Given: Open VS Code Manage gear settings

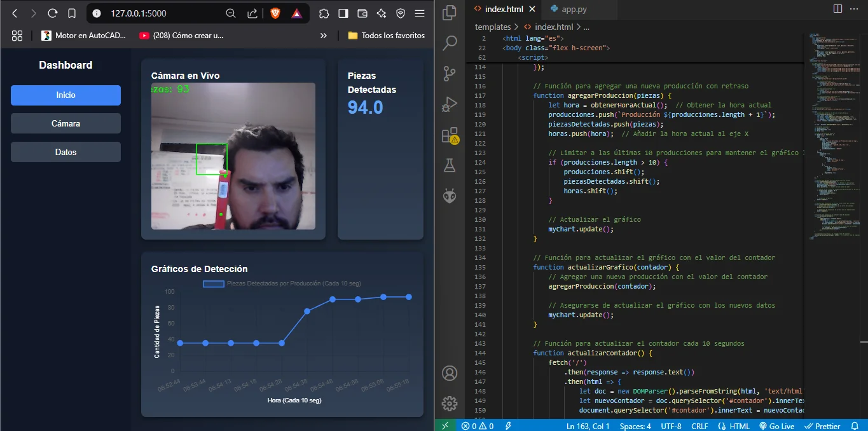Looking at the screenshot, I should coord(450,403).
